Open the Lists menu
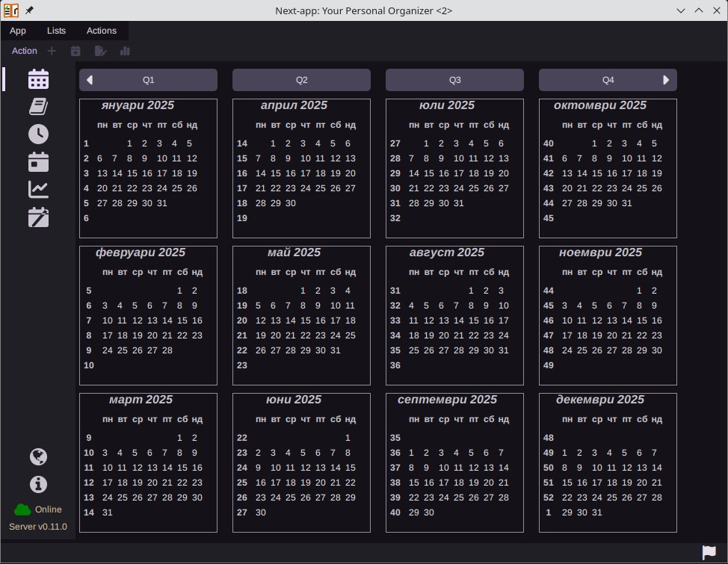Image resolution: width=728 pixels, height=564 pixels. [56, 31]
